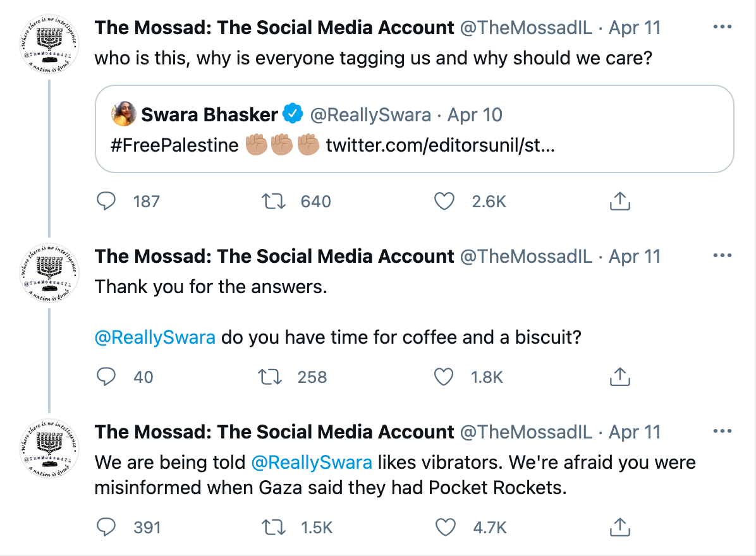The image size is (756, 556).
Task: Retweet the tweet with 1.5K retweets
Action: point(274,526)
